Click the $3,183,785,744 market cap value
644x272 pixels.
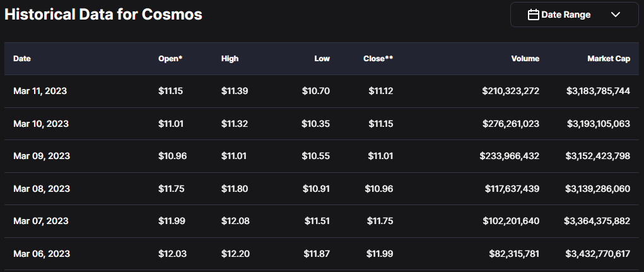tap(598, 91)
